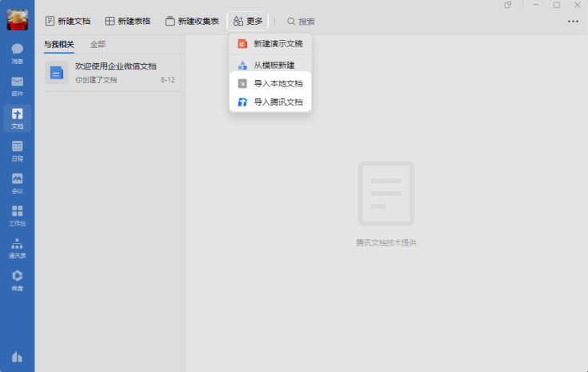Screen dimensions: 588x372
Task: Click 新建收集表 to create a form
Action: coord(192,22)
